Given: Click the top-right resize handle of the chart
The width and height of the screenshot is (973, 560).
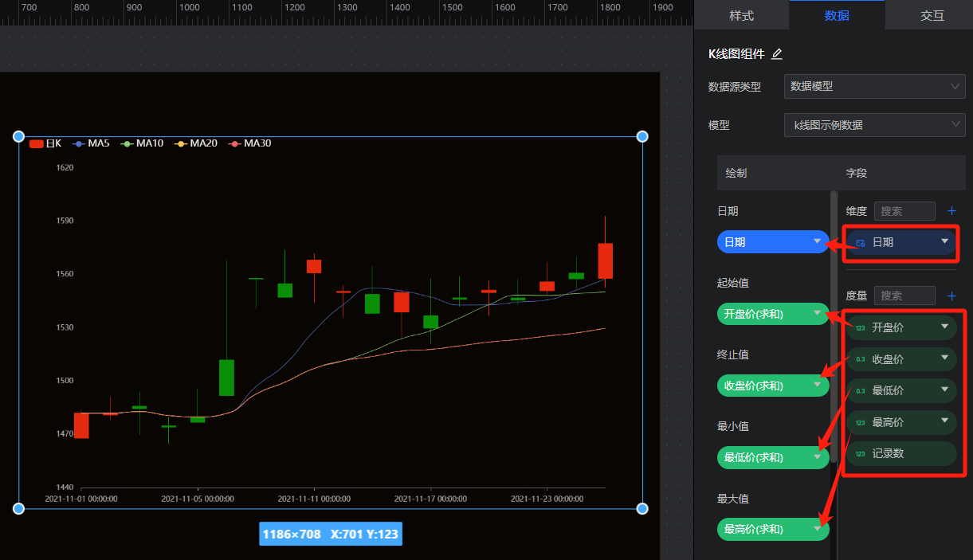Looking at the screenshot, I should coord(642,136).
